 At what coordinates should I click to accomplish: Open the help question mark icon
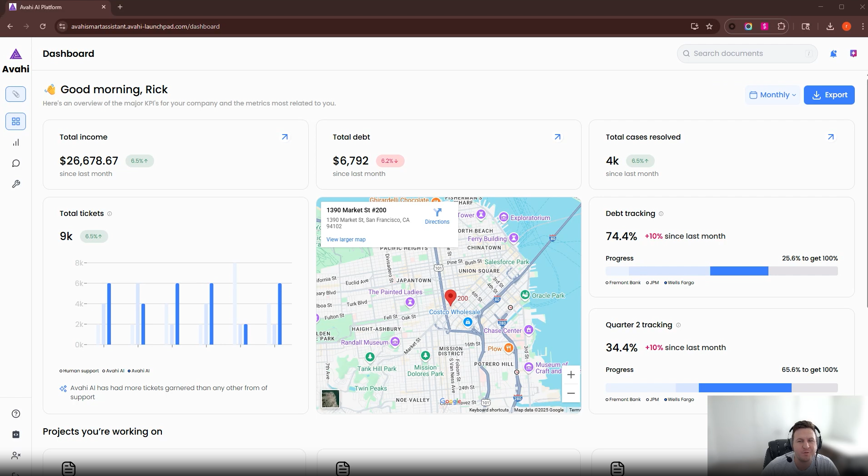(16, 414)
